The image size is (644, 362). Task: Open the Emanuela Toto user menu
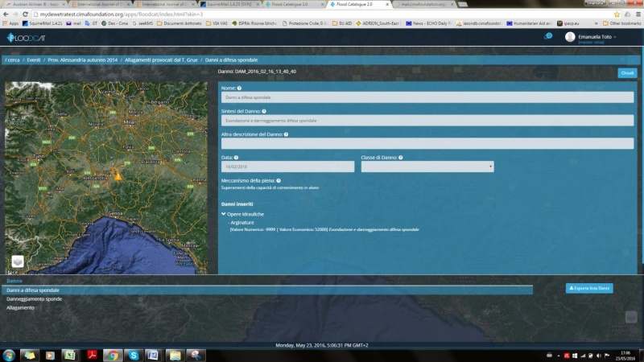click(x=597, y=38)
